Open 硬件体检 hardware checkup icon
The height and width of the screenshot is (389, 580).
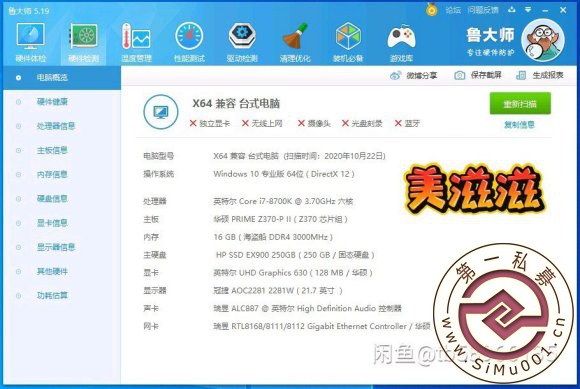coord(31,37)
